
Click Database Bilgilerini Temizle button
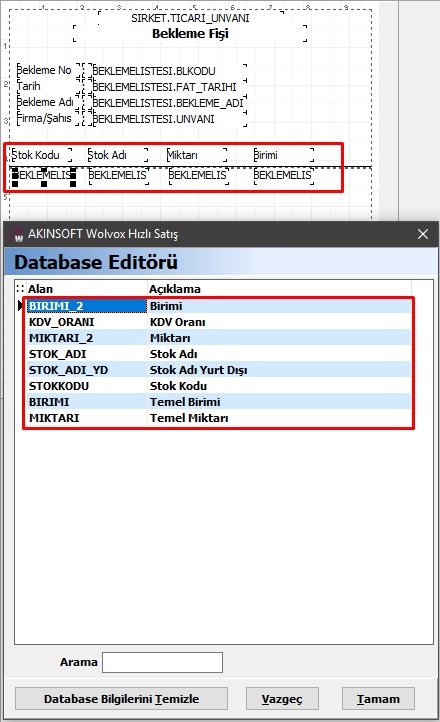122,699
